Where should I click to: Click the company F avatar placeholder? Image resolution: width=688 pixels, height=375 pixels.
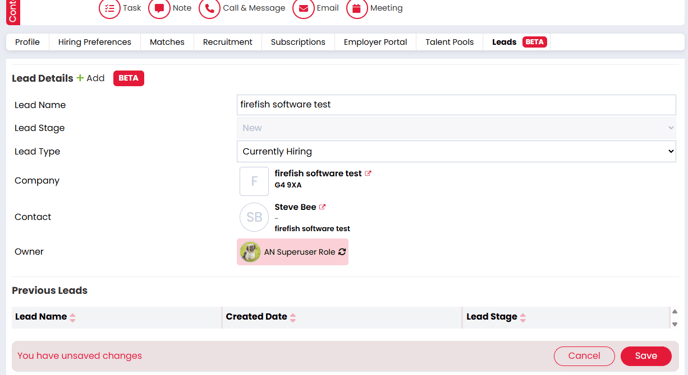point(254,181)
